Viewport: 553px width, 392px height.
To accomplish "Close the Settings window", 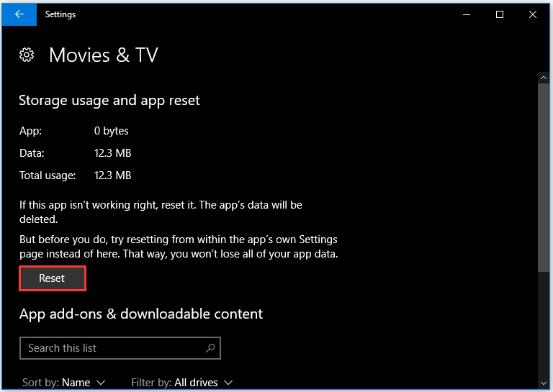I will (x=533, y=14).
